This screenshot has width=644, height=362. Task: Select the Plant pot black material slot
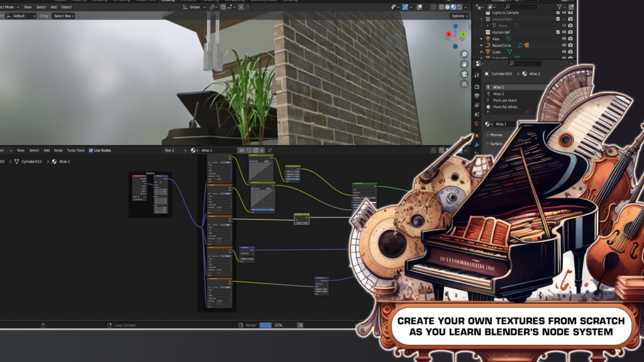pyautogui.click(x=505, y=100)
